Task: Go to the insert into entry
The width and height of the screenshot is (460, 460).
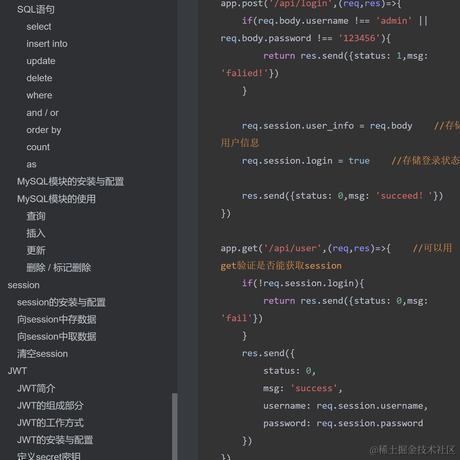Action: click(47, 44)
